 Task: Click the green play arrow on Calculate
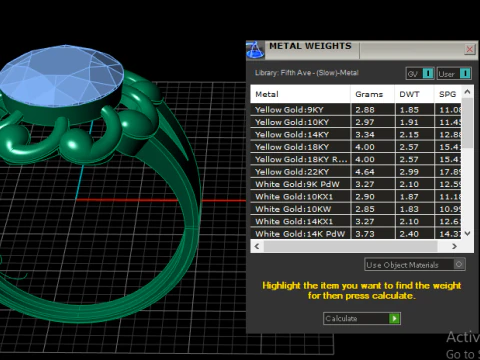click(x=394, y=318)
